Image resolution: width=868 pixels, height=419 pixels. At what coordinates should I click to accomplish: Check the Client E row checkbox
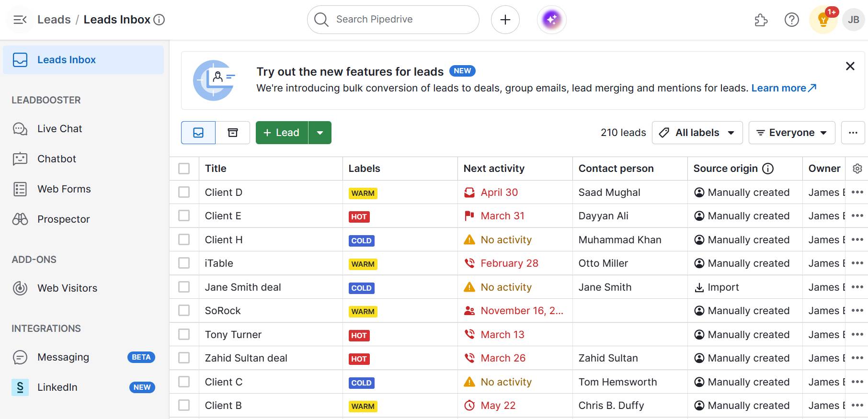[184, 215]
